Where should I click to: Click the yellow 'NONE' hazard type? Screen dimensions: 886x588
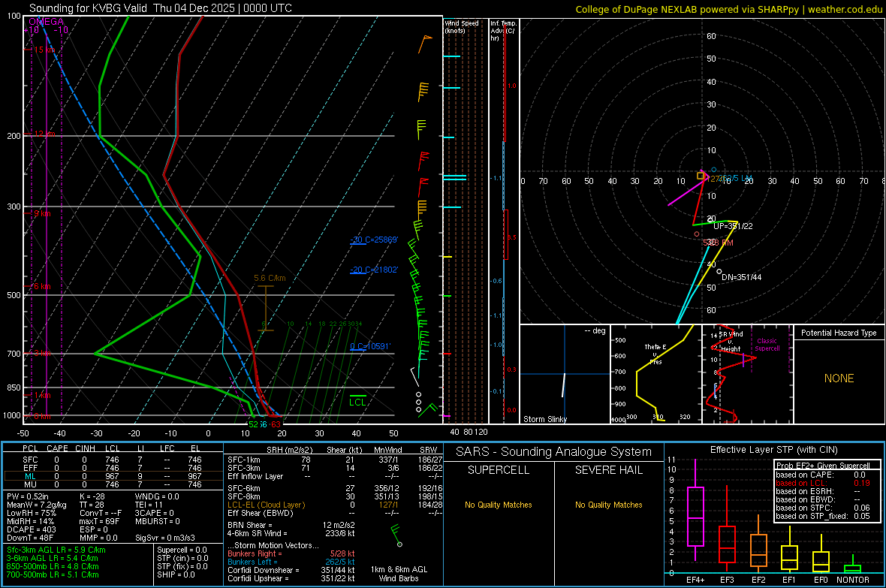(x=839, y=378)
